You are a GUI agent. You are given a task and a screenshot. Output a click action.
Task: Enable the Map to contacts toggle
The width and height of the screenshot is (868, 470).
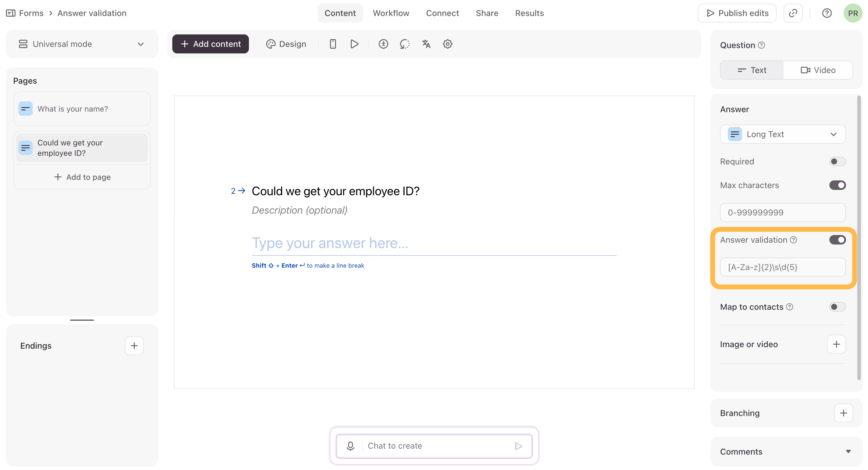pos(837,307)
